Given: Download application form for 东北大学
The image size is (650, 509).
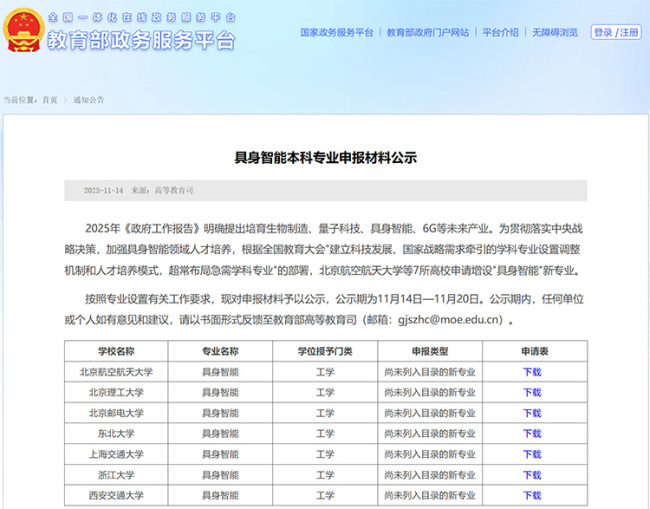Looking at the screenshot, I should [x=531, y=434].
